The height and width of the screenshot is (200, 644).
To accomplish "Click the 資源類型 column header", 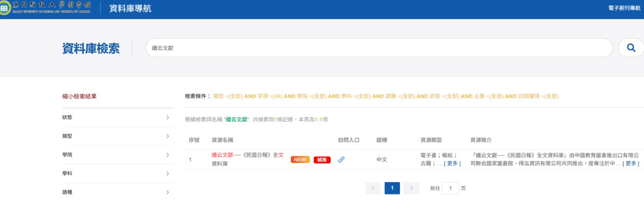I will tap(431, 140).
